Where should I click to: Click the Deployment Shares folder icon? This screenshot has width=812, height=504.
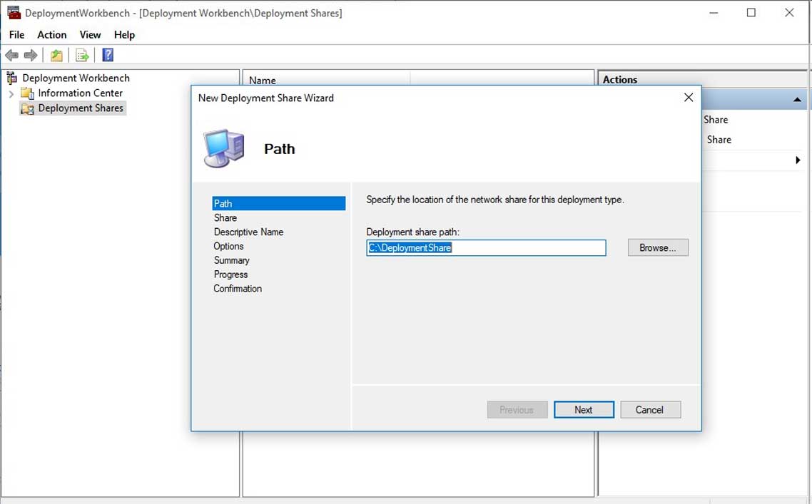27,108
